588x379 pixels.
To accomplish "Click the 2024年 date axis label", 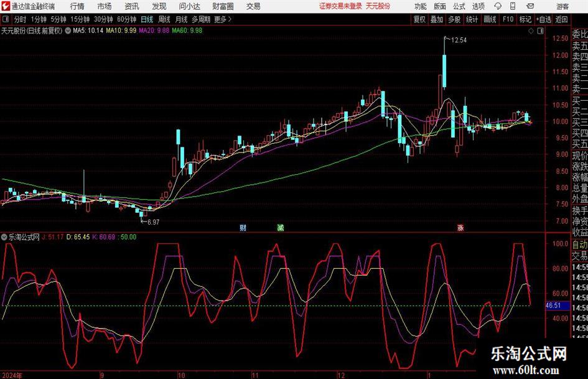I will [12, 375].
